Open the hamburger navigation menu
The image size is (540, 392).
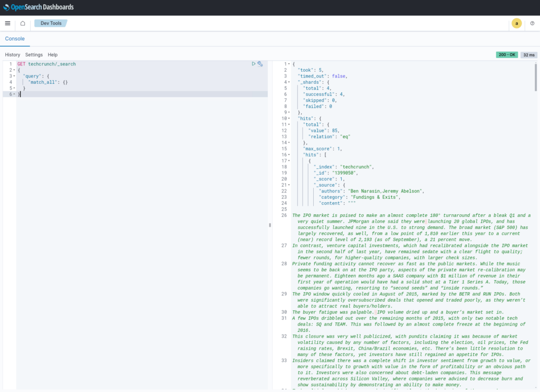[x=7, y=23]
